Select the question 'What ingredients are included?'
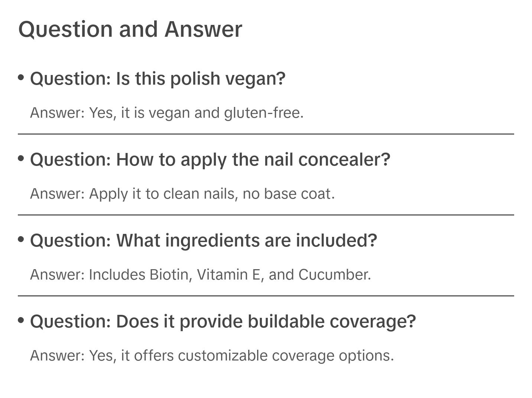The width and height of the screenshot is (532, 398). [203, 241]
